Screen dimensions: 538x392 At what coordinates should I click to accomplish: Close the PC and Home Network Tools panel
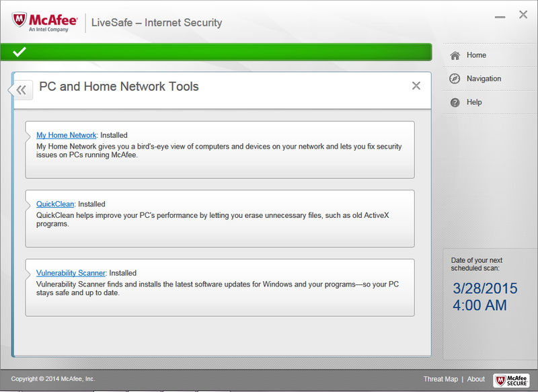point(416,86)
